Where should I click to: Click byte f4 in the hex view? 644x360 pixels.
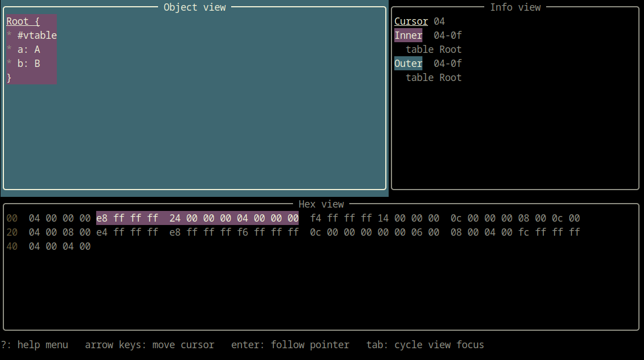pos(316,218)
